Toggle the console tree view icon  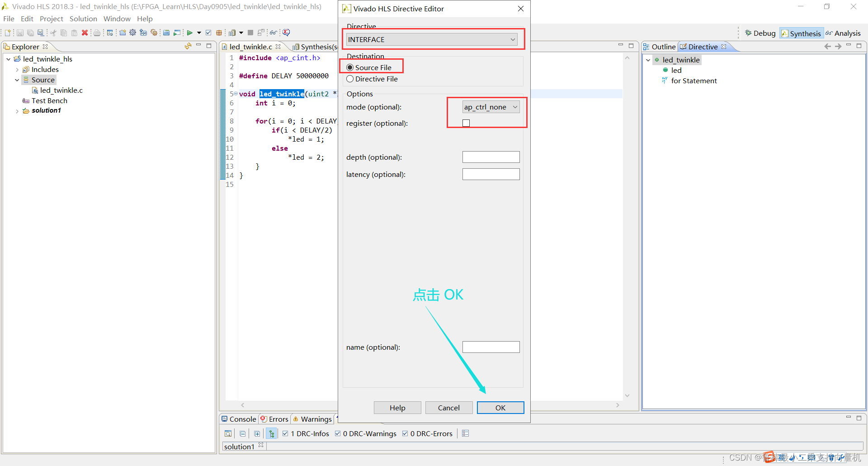[x=271, y=433]
